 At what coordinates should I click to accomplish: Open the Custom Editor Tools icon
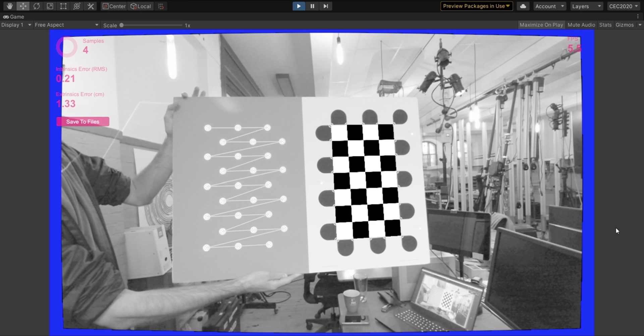tap(91, 6)
